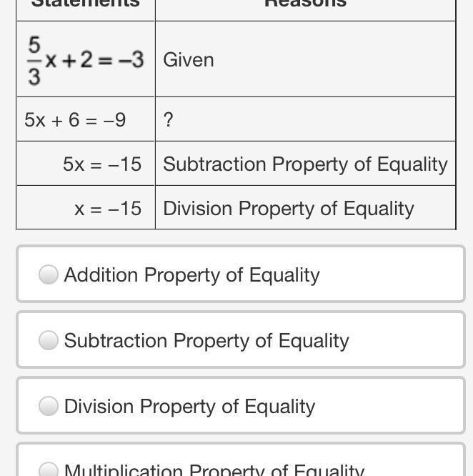Click the Addition Property of Equality answer text

pyautogui.click(x=191, y=275)
